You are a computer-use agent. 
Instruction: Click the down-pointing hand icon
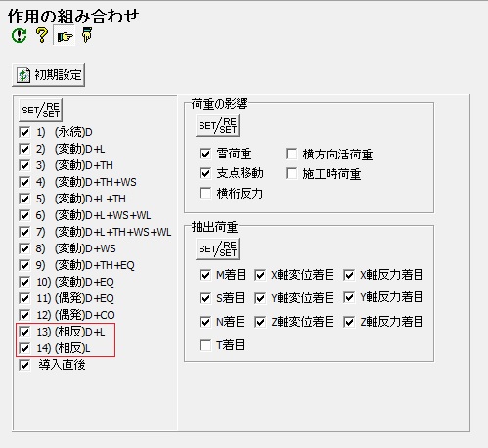[87, 35]
